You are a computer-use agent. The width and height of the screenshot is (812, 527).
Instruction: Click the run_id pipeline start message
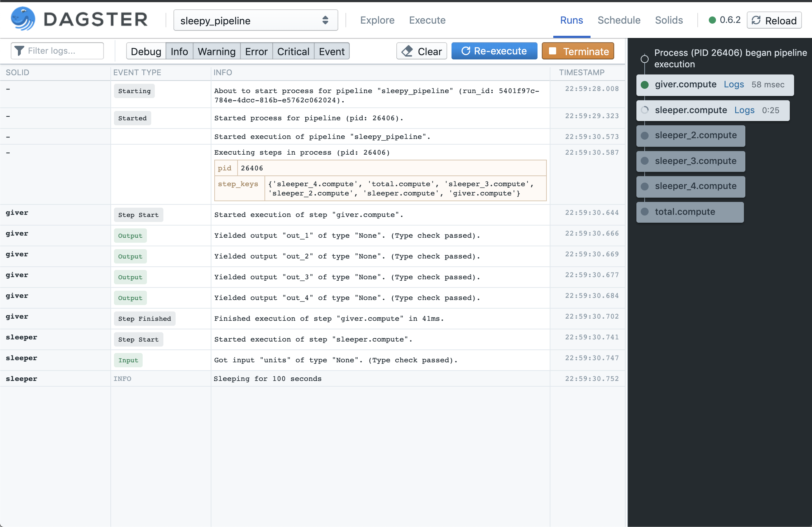(377, 96)
